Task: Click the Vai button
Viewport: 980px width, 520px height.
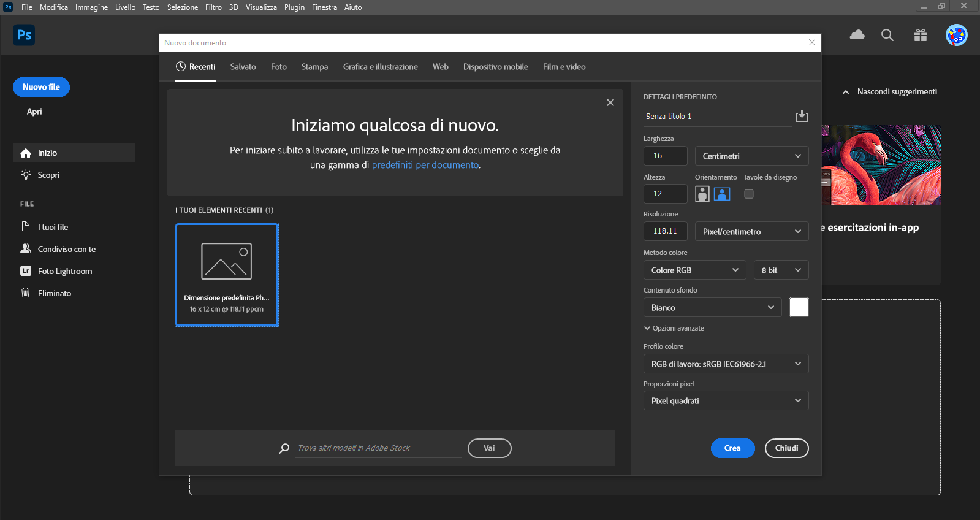Action: coord(489,448)
